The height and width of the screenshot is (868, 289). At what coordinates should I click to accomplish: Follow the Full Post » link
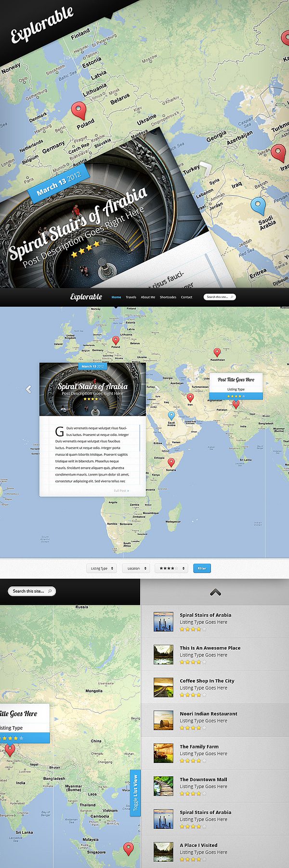tap(121, 490)
